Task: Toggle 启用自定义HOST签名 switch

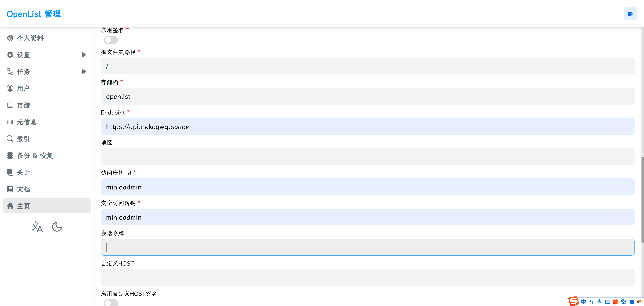Action: pos(111,303)
